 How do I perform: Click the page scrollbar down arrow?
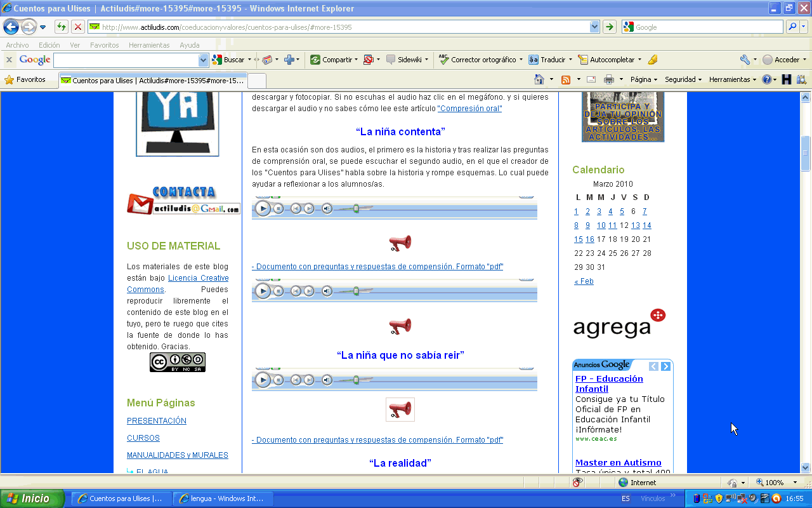[806, 467]
